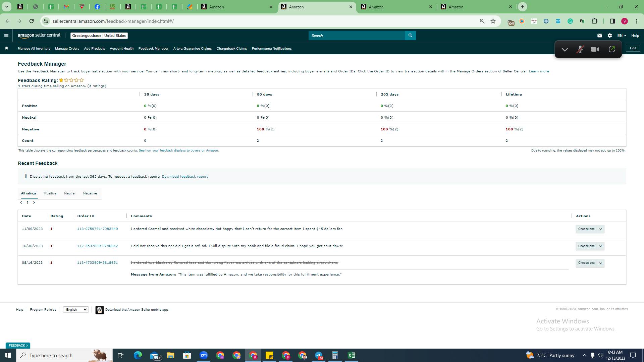
Task: Open the settings gear icon
Action: pyautogui.click(x=610, y=36)
